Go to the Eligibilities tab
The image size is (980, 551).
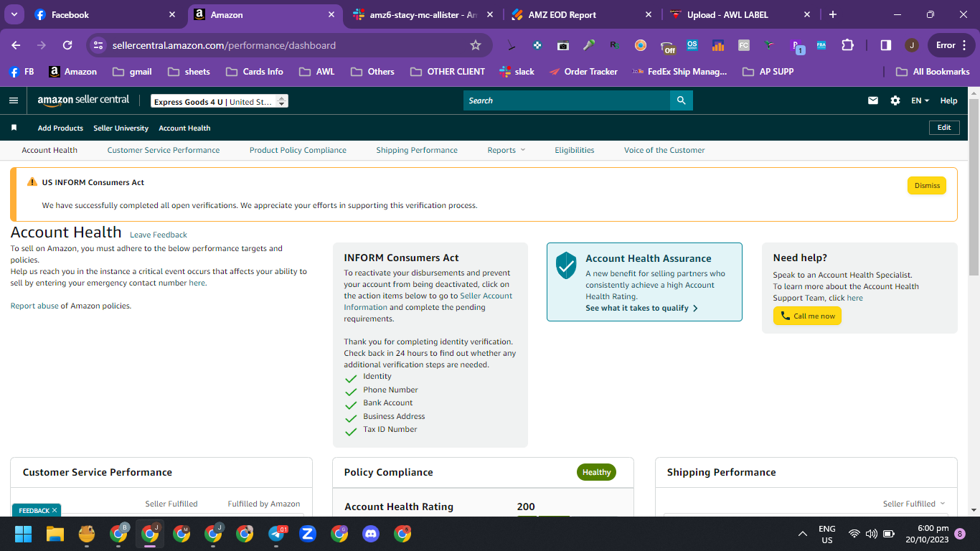575,150
